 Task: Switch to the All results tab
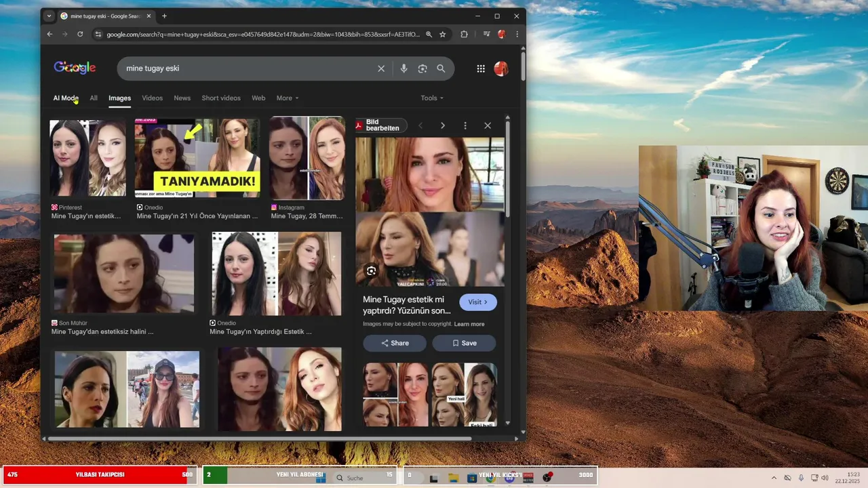94,98
